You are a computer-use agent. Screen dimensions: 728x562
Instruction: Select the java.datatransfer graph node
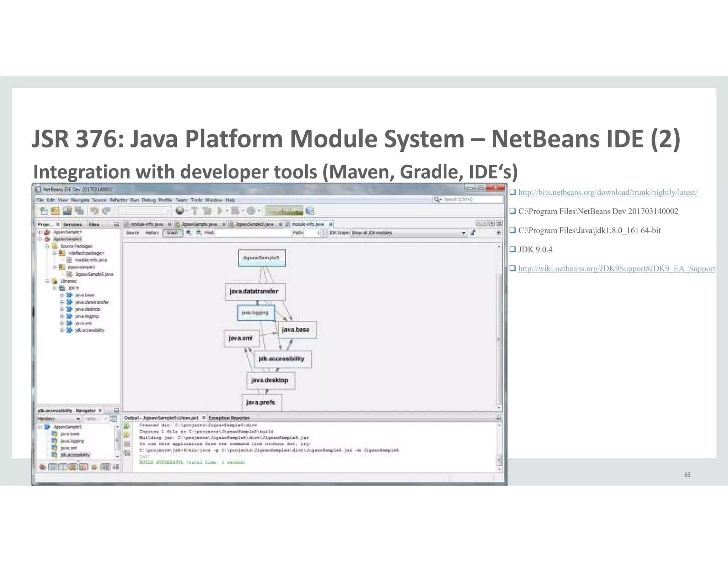(x=255, y=292)
